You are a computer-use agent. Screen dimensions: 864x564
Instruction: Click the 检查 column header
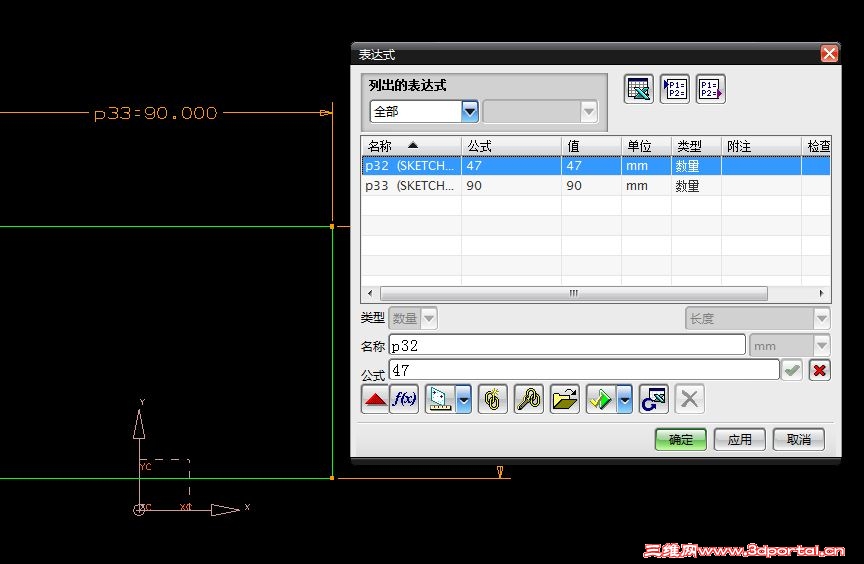click(x=816, y=146)
